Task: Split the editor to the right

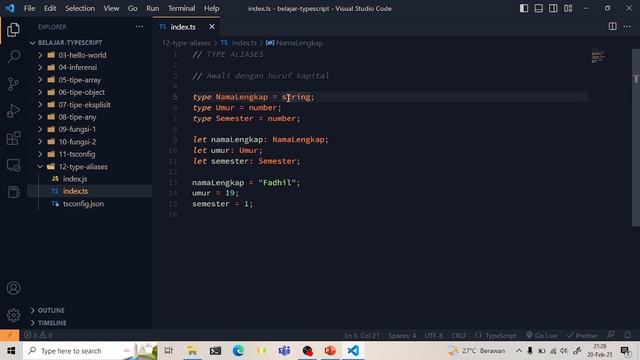Action: click(x=613, y=27)
